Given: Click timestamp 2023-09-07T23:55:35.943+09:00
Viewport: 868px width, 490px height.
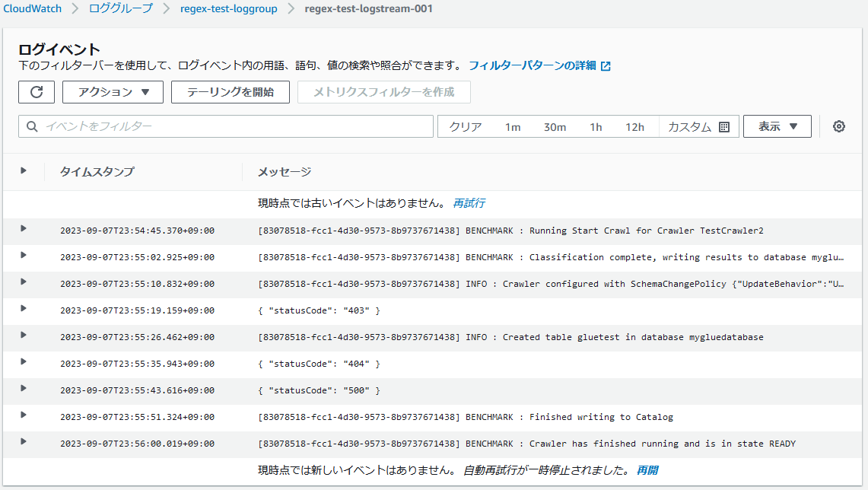Looking at the screenshot, I should tap(137, 363).
